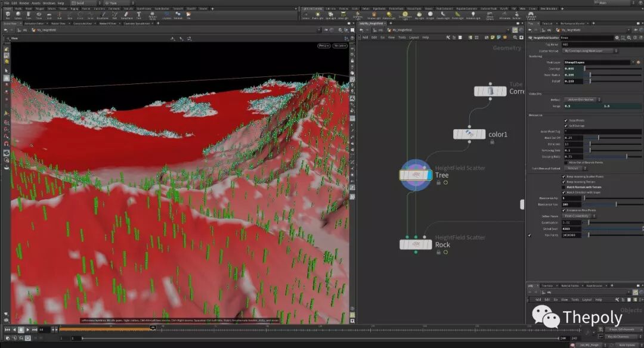Open the Render menu

click(x=24, y=3)
